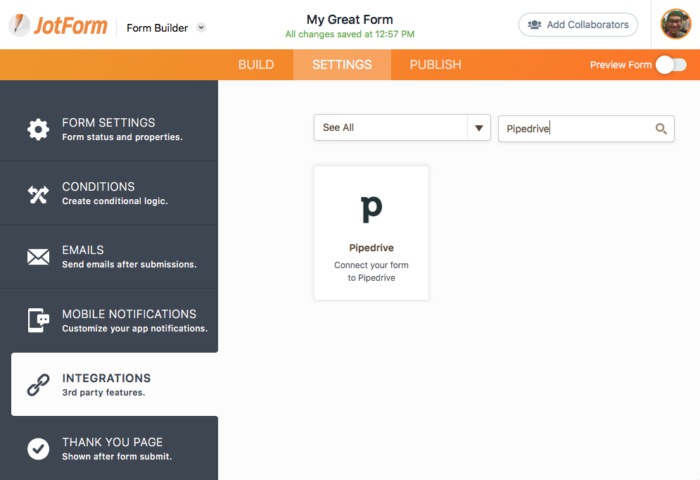The width and height of the screenshot is (700, 480).
Task: Open FORM SETTINGS menu item
Action: tap(109, 129)
